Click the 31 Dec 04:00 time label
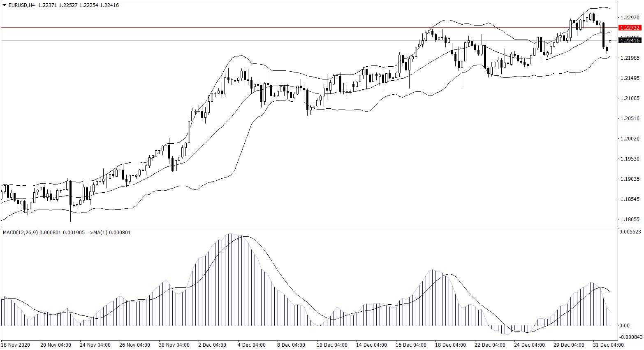This screenshot has width=644, height=350. [x=608, y=345]
